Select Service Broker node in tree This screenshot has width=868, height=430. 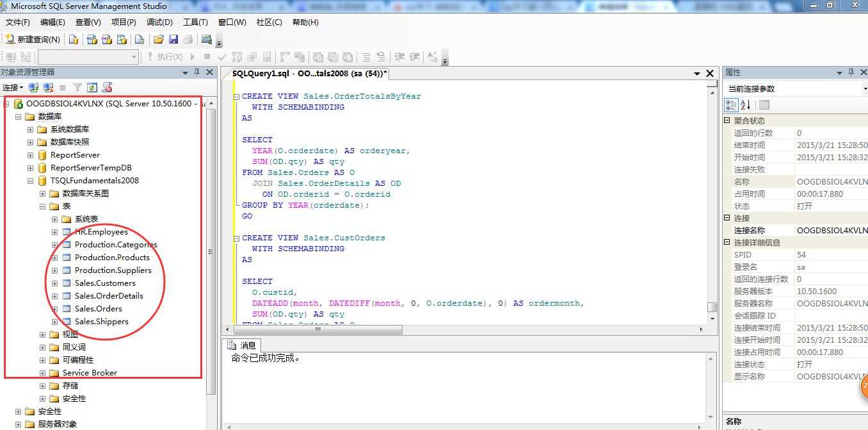pos(90,373)
